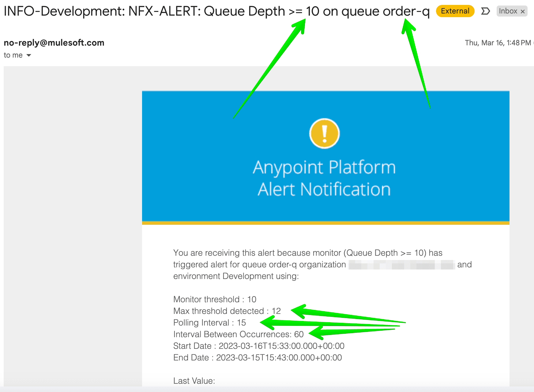
Task: Click 'Interval Between Occurrences: 60' line
Action: 238,334
